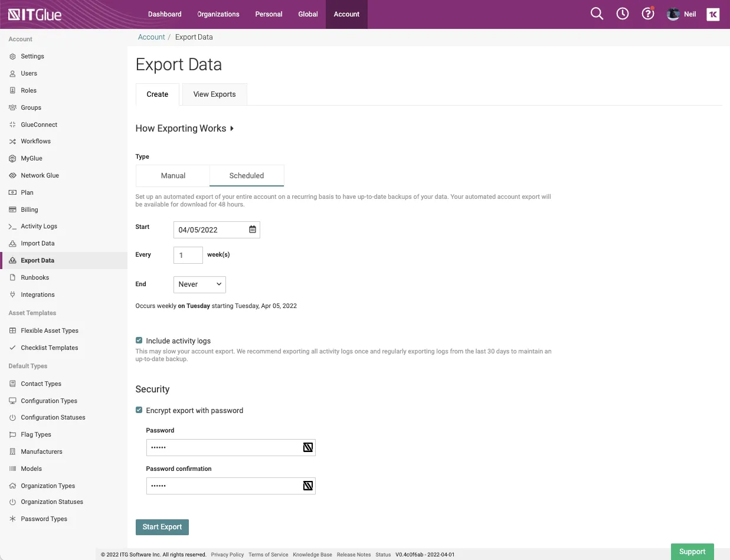The height and width of the screenshot is (560, 730).
Task: Toggle Encrypt export with password checkbox
Action: pos(139,410)
